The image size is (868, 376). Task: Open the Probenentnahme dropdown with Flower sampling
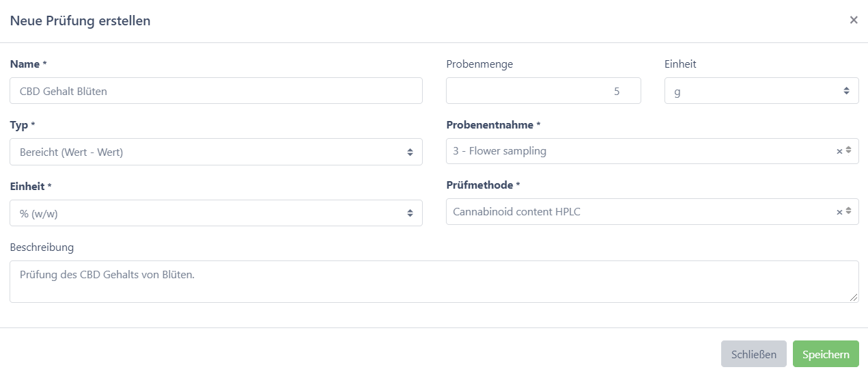coord(652,151)
